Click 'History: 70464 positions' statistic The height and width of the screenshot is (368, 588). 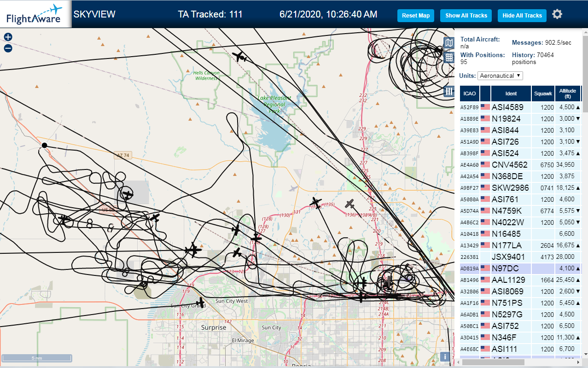coord(533,58)
